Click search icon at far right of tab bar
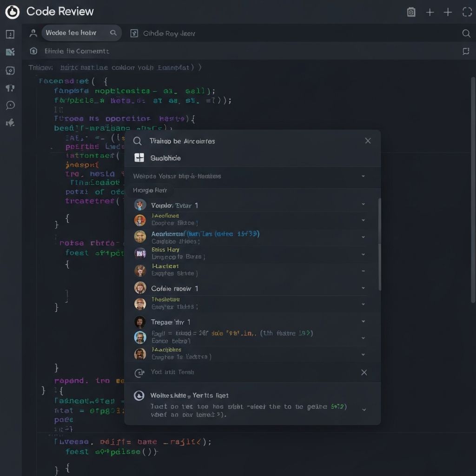476x476 pixels. tap(466, 33)
